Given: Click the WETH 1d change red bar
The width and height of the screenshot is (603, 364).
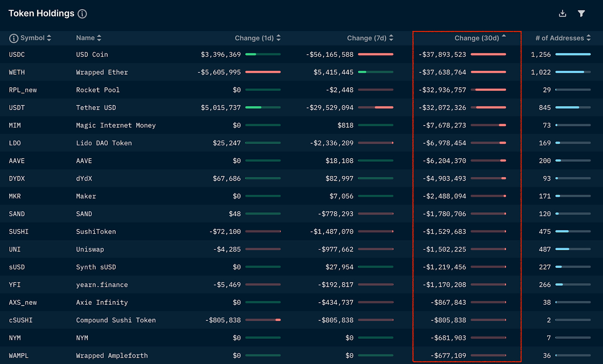Looking at the screenshot, I should tap(263, 72).
